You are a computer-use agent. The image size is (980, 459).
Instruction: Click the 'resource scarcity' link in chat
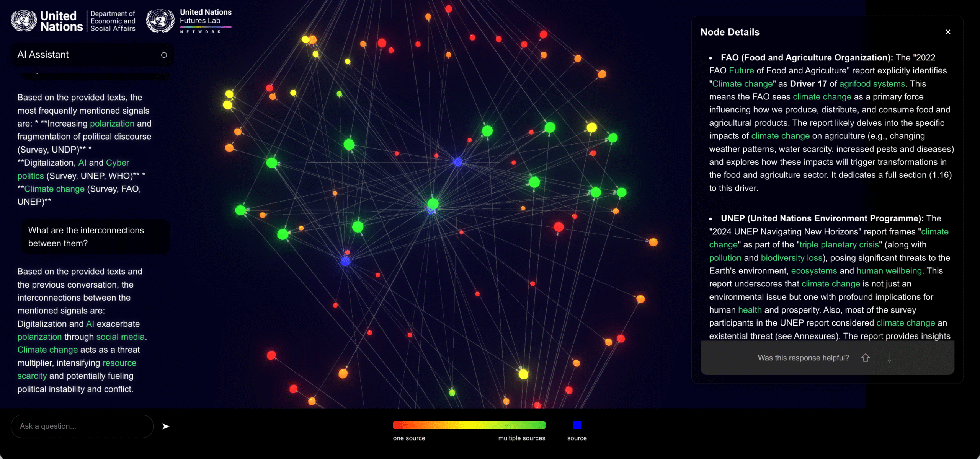click(77, 369)
